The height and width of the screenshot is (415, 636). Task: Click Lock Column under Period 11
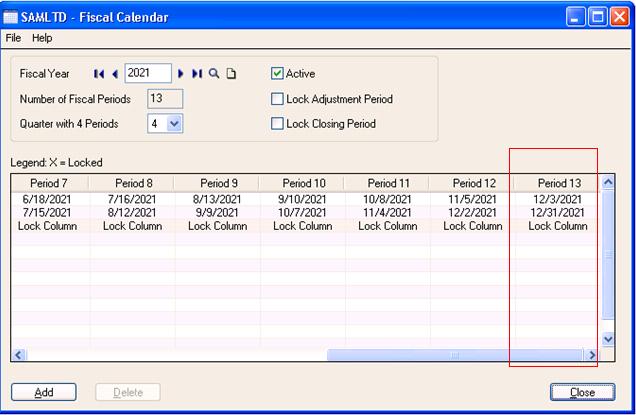tap(388, 226)
